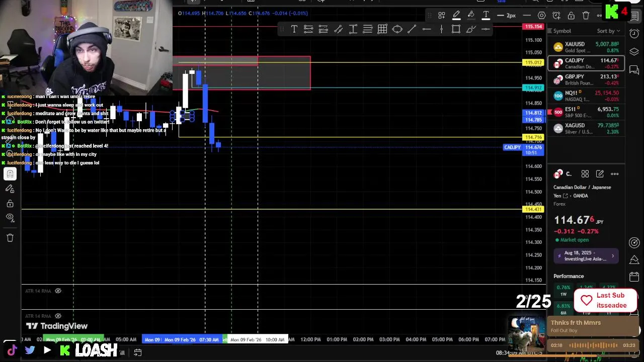
Task: Click the 114.431 price label
Action: (533, 209)
